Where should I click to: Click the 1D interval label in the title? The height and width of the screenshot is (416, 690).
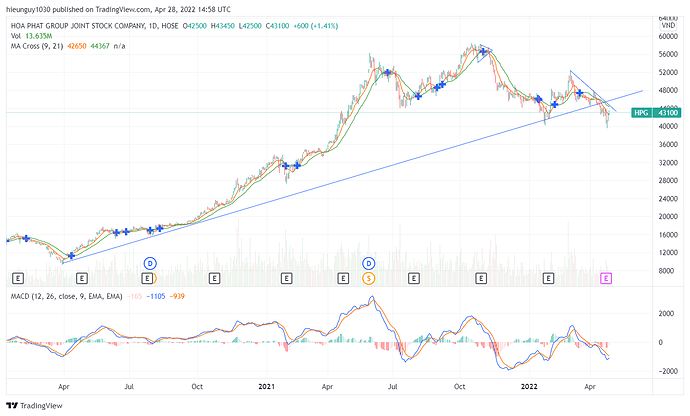153,26
